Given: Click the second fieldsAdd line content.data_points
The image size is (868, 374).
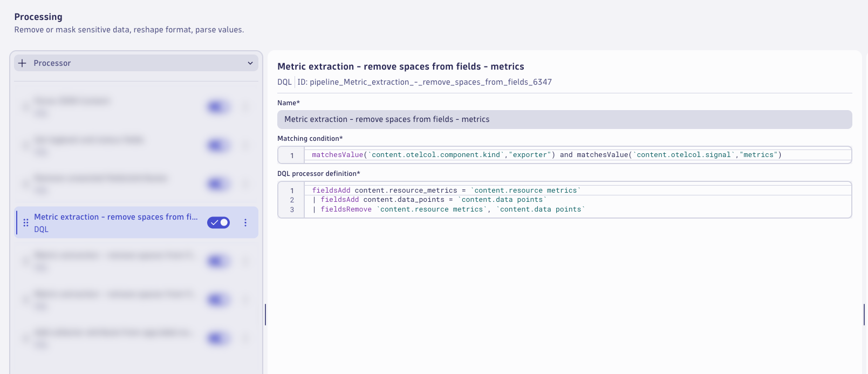Looking at the screenshot, I should [x=429, y=200].
